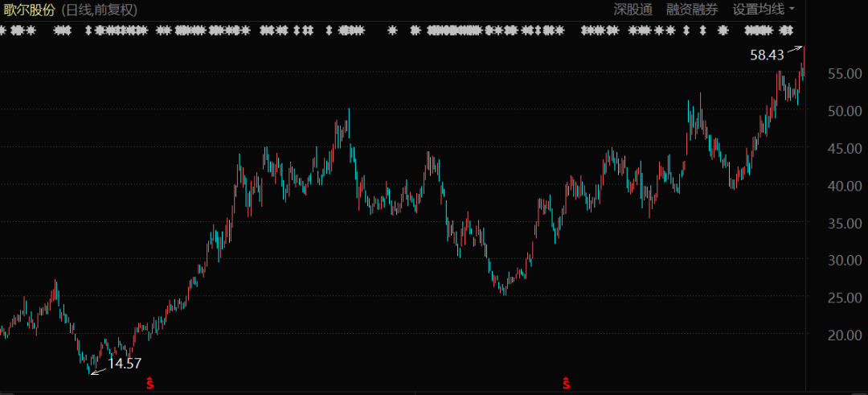Image resolution: width=868 pixels, height=395 pixels.
Task: Click the 14.57 lowest price label
Action: click(x=125, y=364)
